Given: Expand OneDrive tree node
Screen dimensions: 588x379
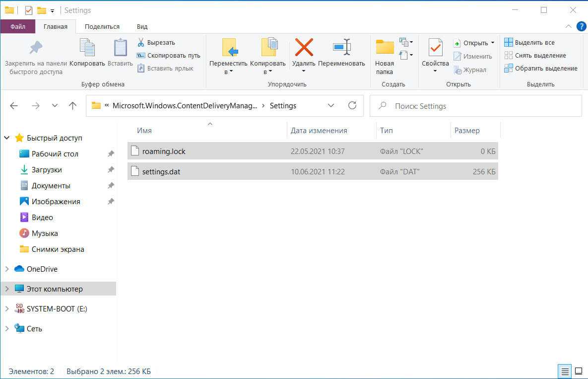Looking at the screenshot, I should pos(7,269).
